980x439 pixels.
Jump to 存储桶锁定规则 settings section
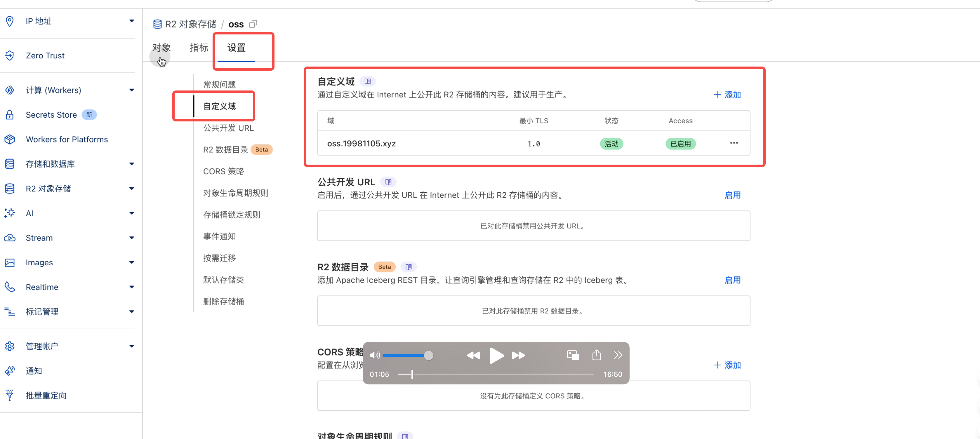click(232, 215)
